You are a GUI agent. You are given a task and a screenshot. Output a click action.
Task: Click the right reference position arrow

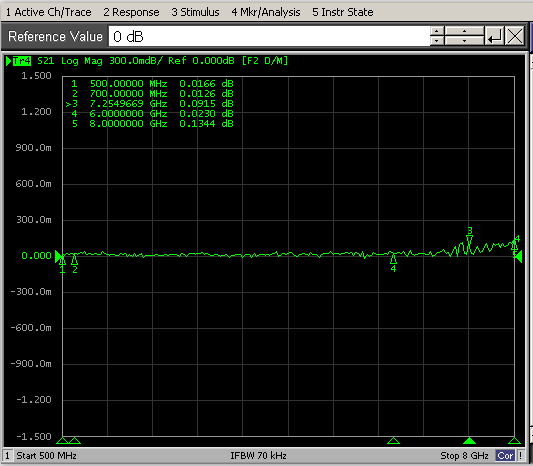518,256
